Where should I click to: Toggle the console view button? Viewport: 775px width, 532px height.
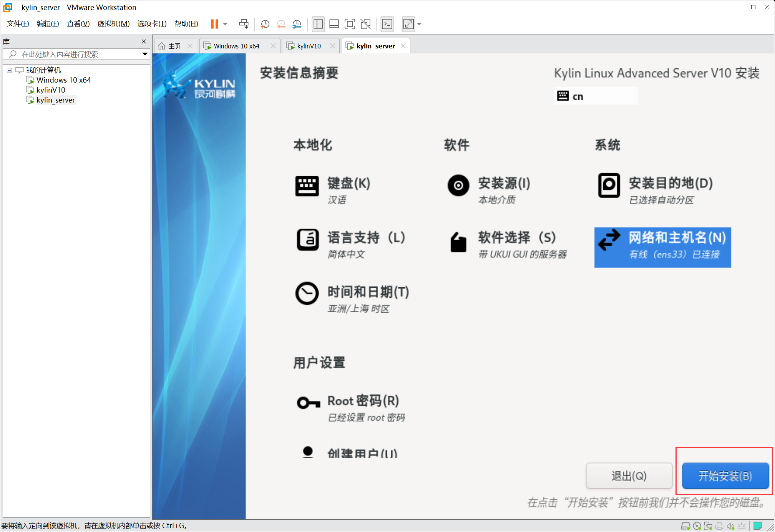[x=387, y=24]
